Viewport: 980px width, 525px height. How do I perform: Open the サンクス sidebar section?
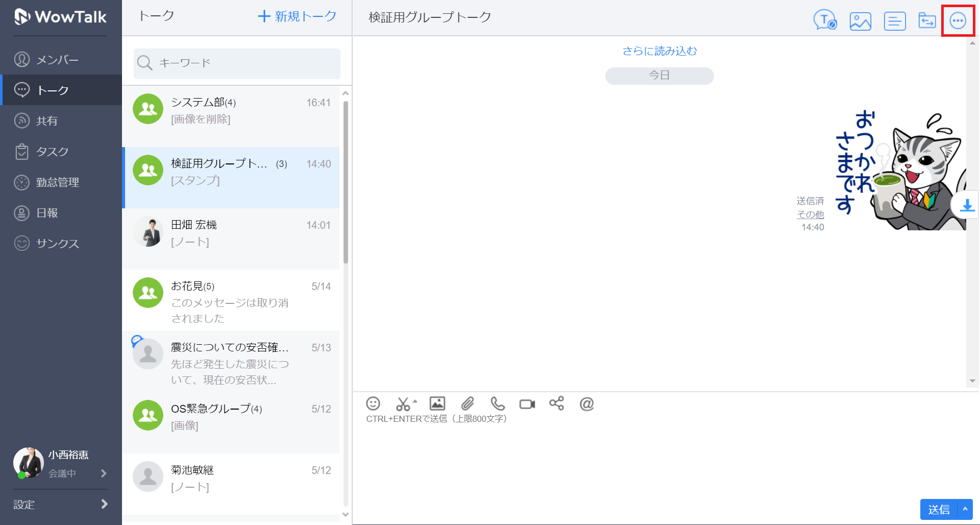point(61,244)
